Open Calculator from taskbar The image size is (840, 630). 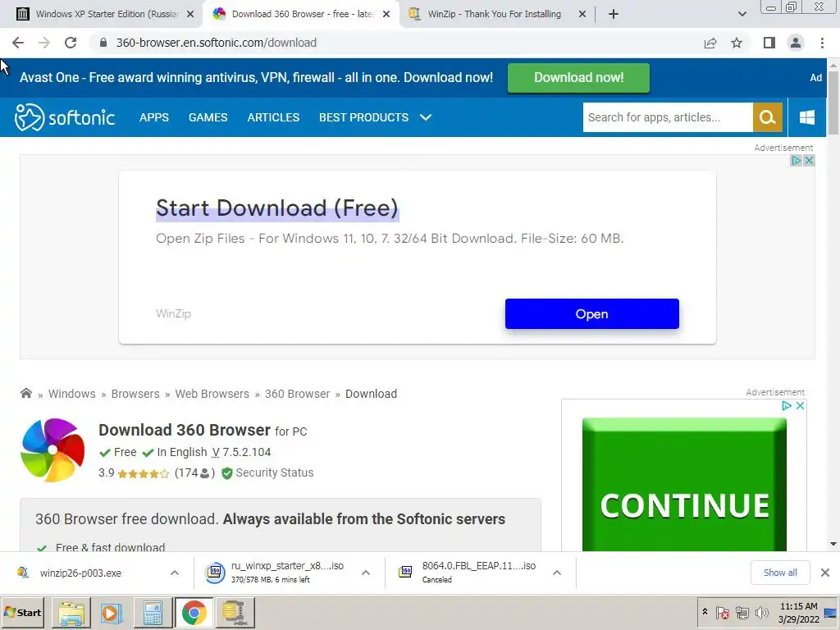(x=153, y=612)
